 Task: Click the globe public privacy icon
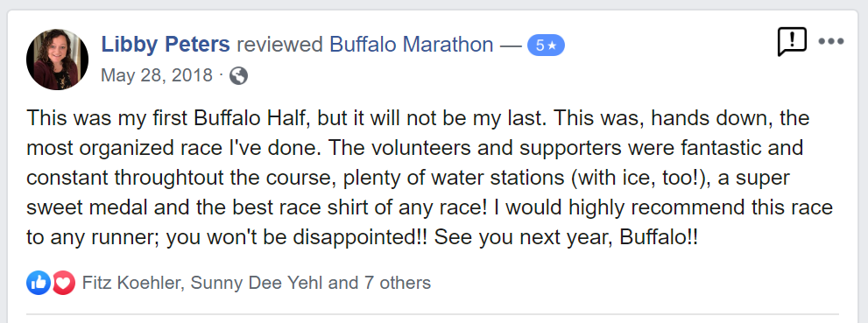click(x=238, y=76)
